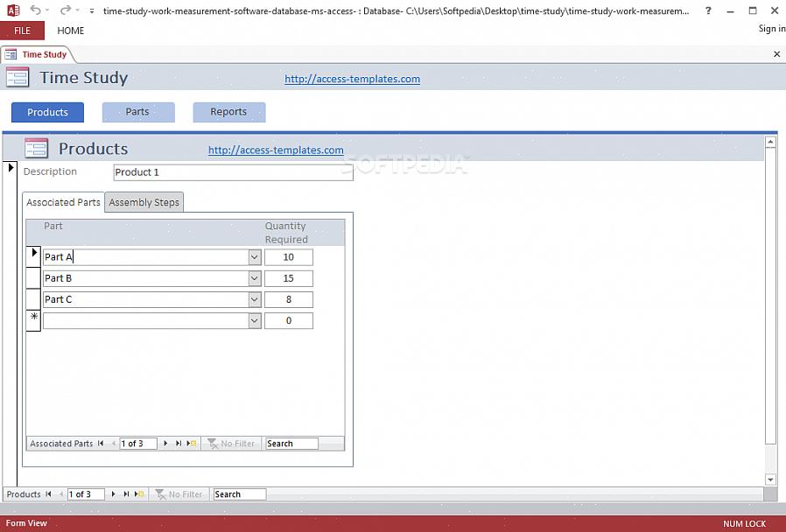
Task: Click Associated Parts record number box
Action: point(137,444)
